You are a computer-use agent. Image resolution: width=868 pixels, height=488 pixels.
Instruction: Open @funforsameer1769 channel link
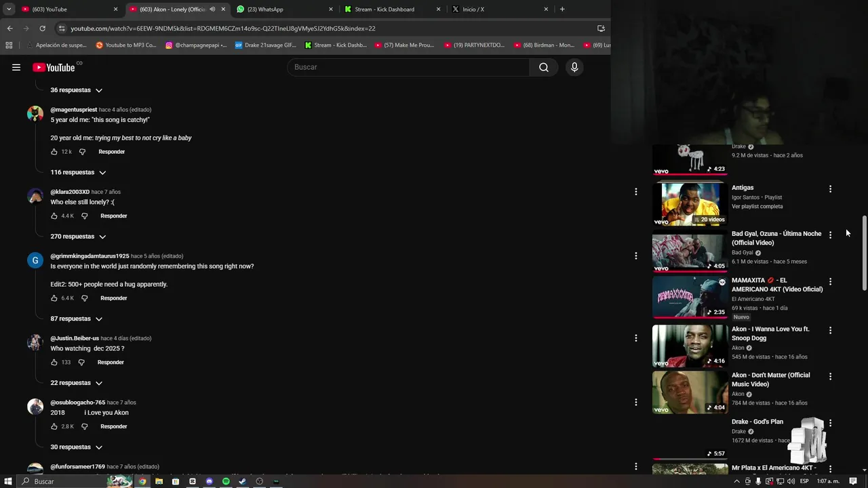pyautogui.click(x=77, y=467)
